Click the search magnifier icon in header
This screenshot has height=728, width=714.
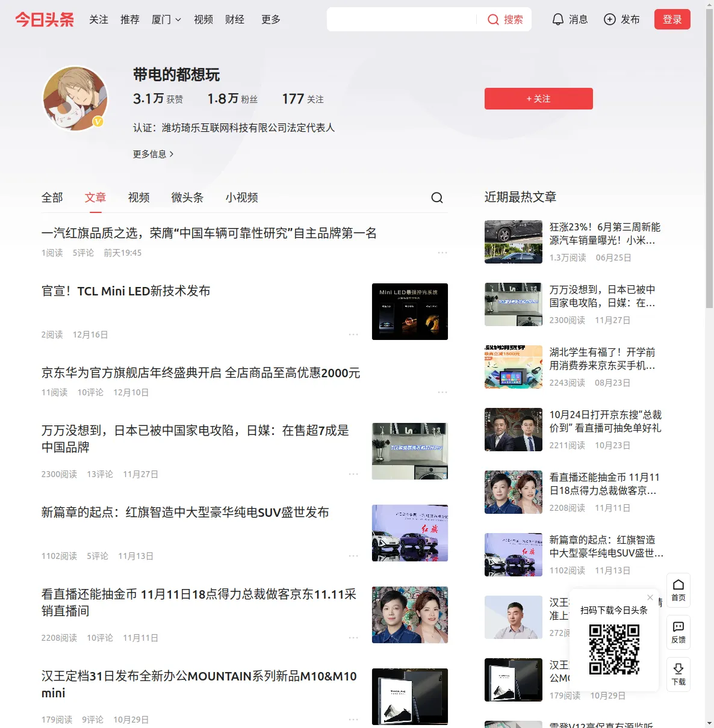(493, 20)
